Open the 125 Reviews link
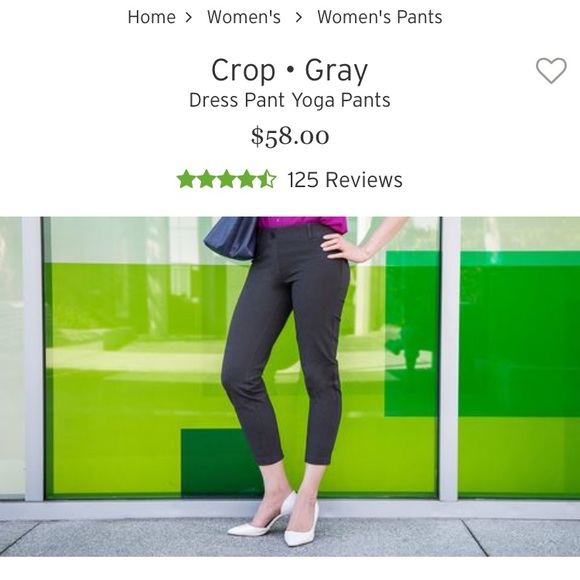 tap(345, 180)
